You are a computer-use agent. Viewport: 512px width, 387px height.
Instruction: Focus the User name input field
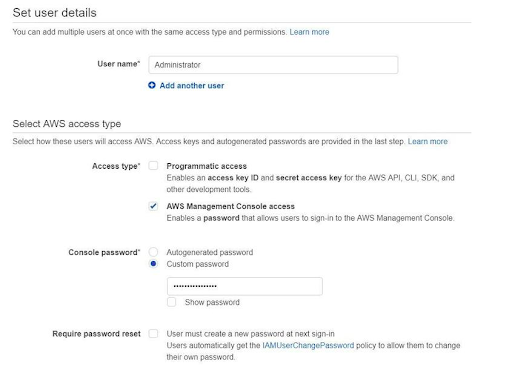click(x=273, y=65)
